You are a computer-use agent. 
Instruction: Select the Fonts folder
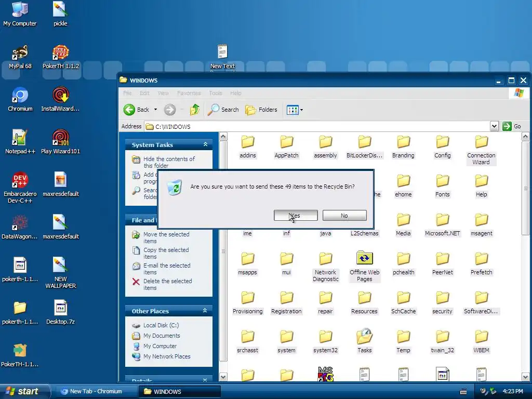click(x=443, y=186)
